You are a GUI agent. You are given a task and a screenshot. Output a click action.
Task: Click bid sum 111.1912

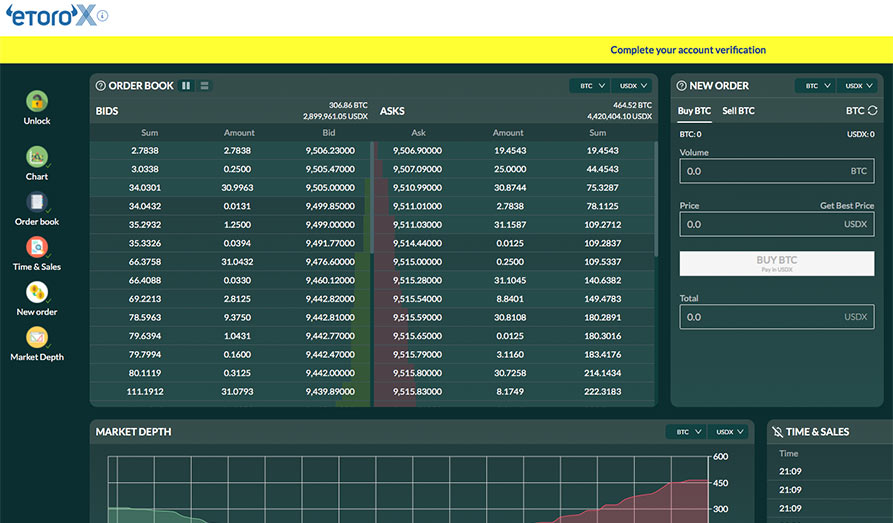pos(145,392)
